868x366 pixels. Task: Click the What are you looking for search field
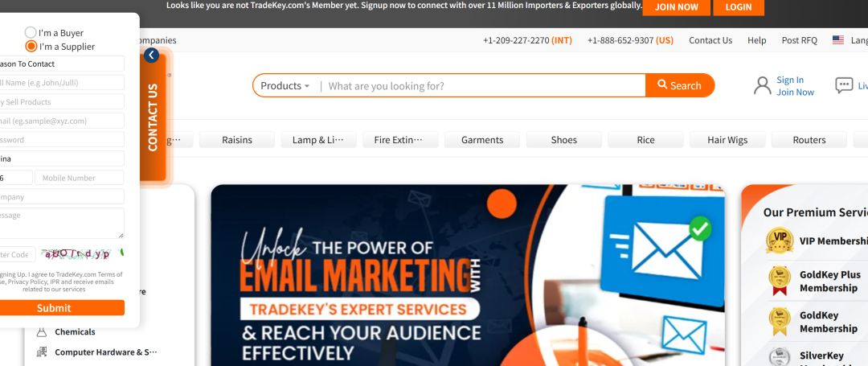[485, 86]
